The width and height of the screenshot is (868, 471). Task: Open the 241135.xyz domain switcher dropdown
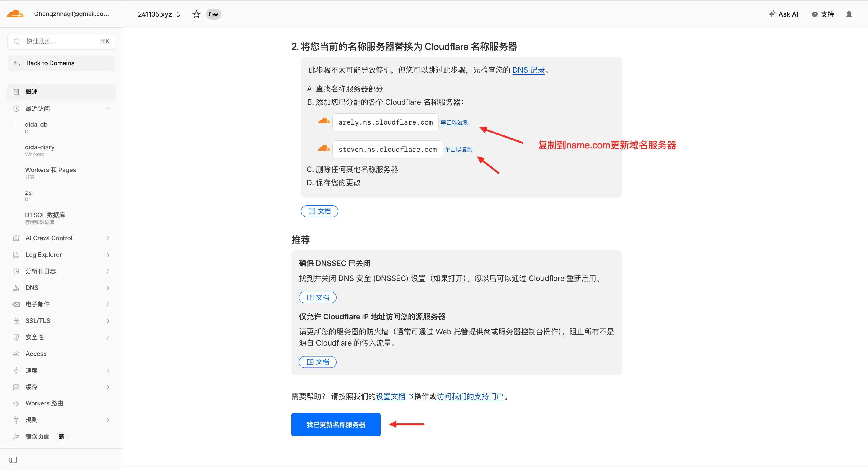[x=159, y=14]
